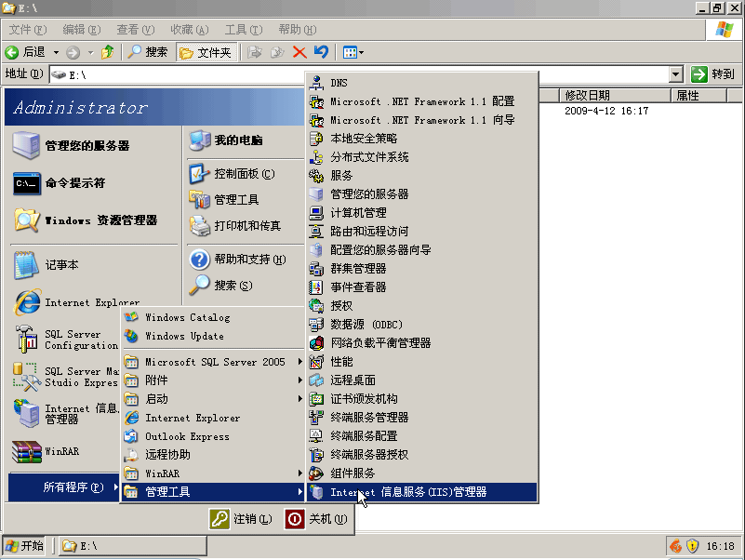Launch 分布式文件系统 tool
Screen dimensions: 745x560
(x=422, y=157)
